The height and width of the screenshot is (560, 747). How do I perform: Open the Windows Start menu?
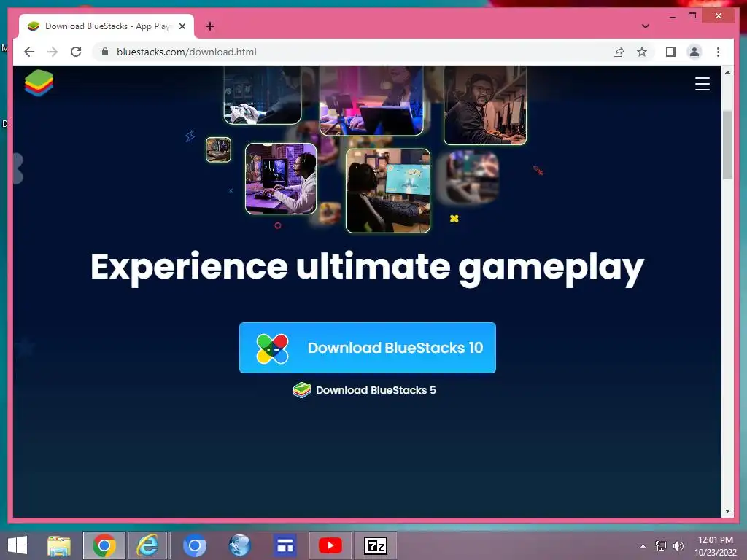pos(18,545)
